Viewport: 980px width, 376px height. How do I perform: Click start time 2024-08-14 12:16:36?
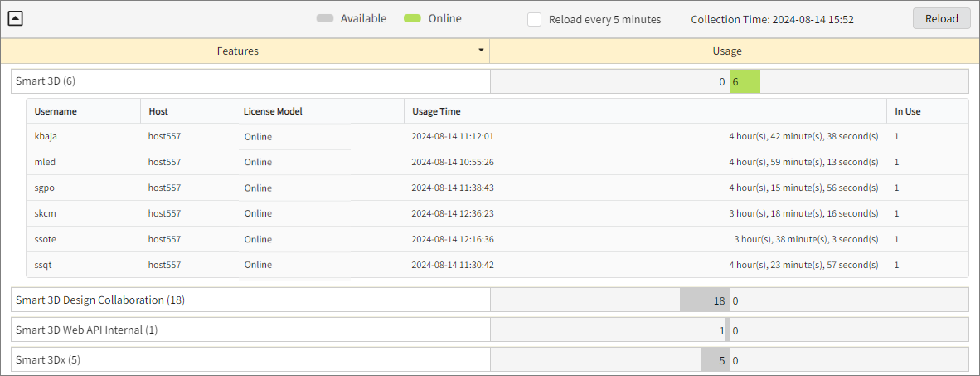[x=453, y=239]
